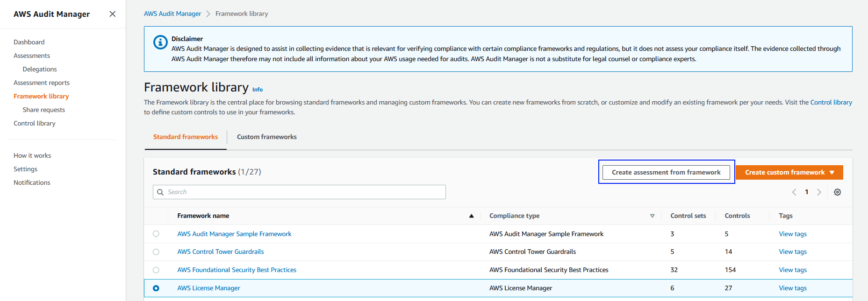Expand Create custom framework dropdown arrow
Screen dimensions: 868x301
pos(832,173)
